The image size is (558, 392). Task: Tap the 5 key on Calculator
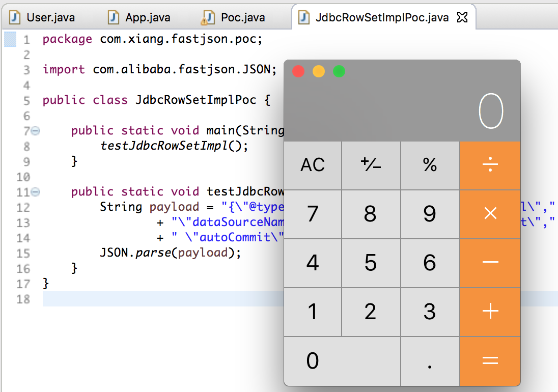(371, 263)
